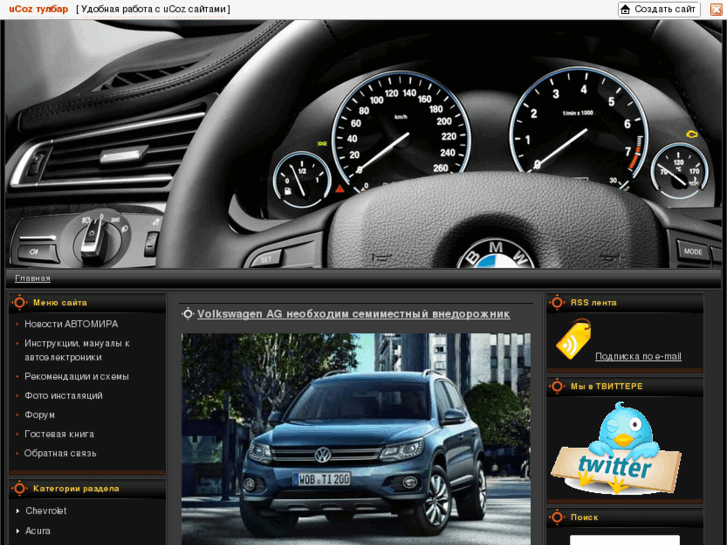Click the Создать сайт button
Screen dimensions: 727x545
(659, 9)
